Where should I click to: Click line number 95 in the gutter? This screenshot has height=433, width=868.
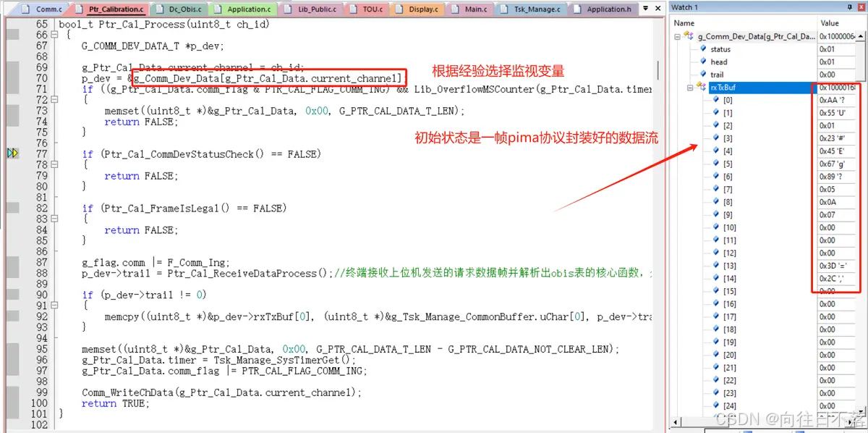coord(41,349)
